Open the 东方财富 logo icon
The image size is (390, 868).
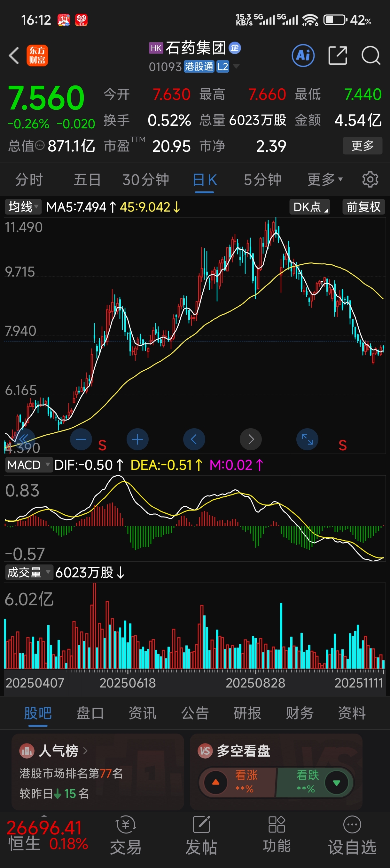pyautogui.click(x=37, y=56)
